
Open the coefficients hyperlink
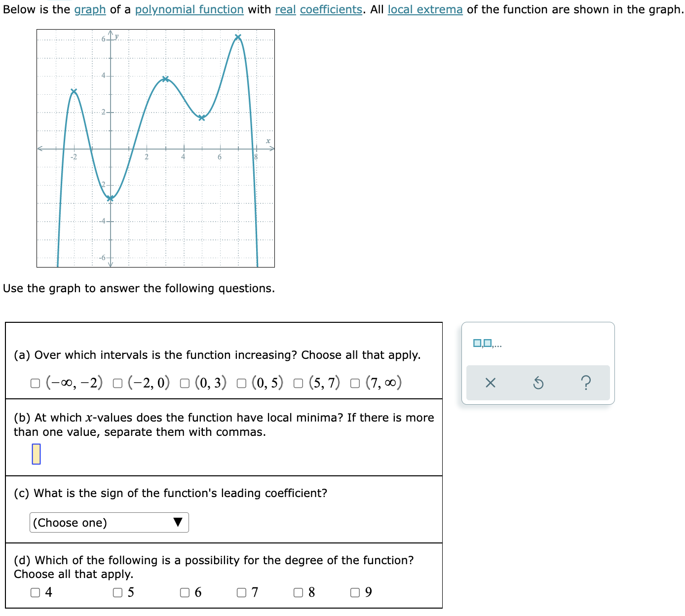click(x=331, y=9)
